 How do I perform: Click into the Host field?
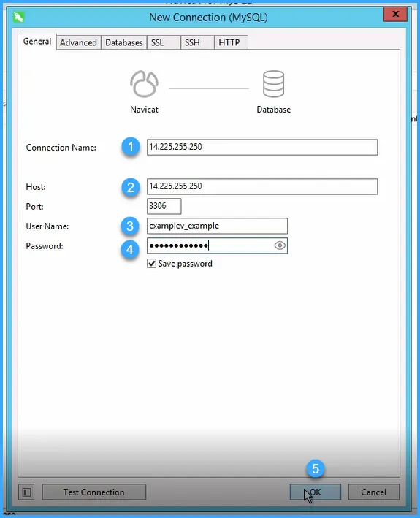point(262,186)
